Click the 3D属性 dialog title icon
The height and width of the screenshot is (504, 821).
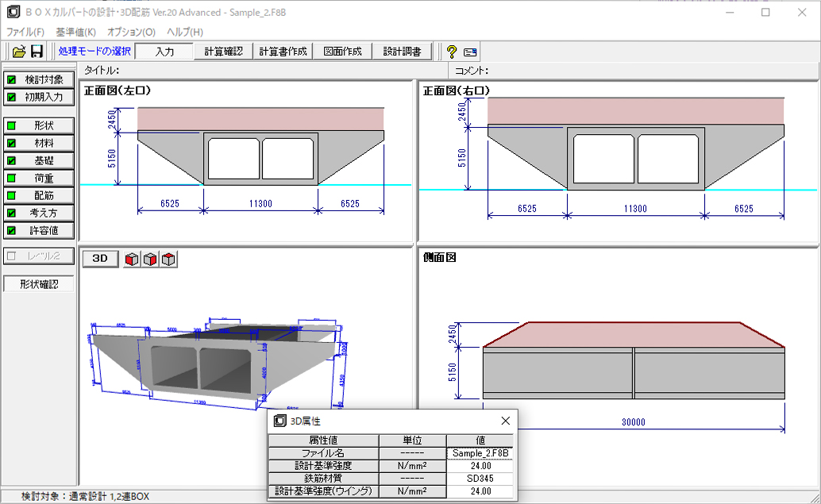pos(280,421)
